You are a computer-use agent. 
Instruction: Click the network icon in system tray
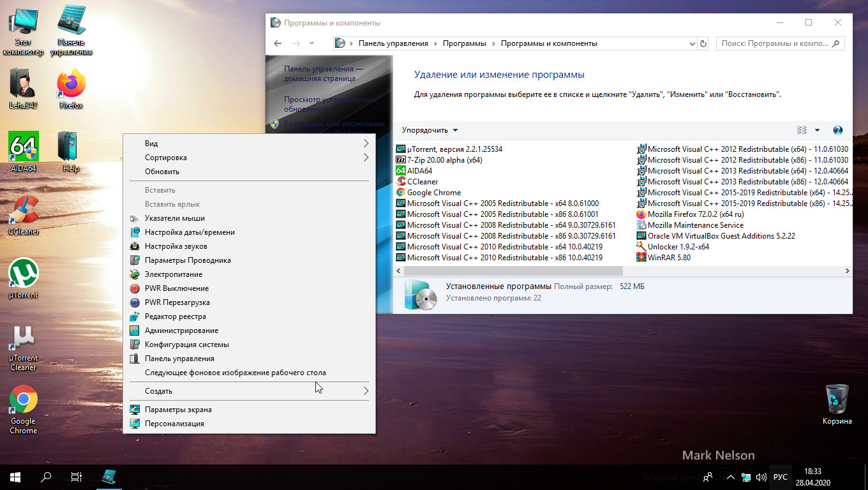(745, 477)
